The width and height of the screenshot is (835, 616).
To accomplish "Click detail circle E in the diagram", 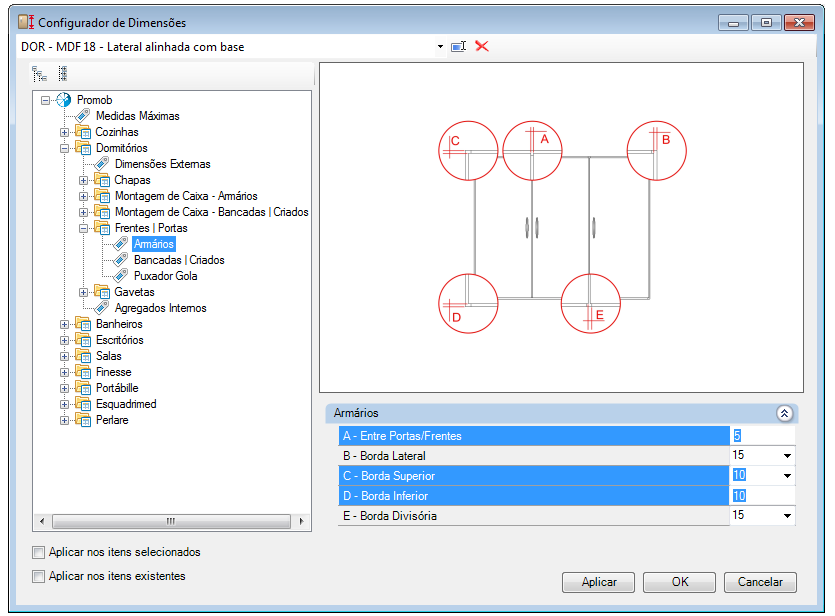I will pyautogui.click(x=591, y=303).
